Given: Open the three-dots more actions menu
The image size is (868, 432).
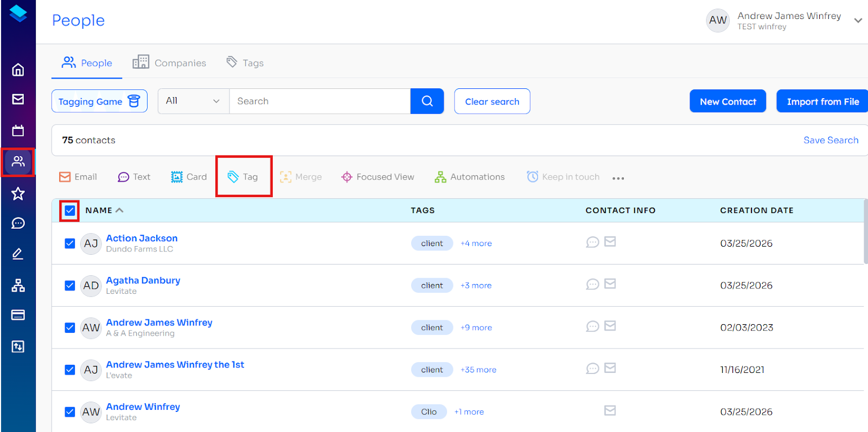Looking at the screenshot, I should coord(618,178).
